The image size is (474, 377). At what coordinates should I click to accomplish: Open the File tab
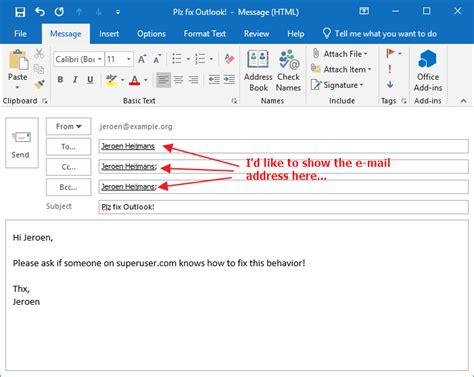pyautogui.click(x=20, y=34)
